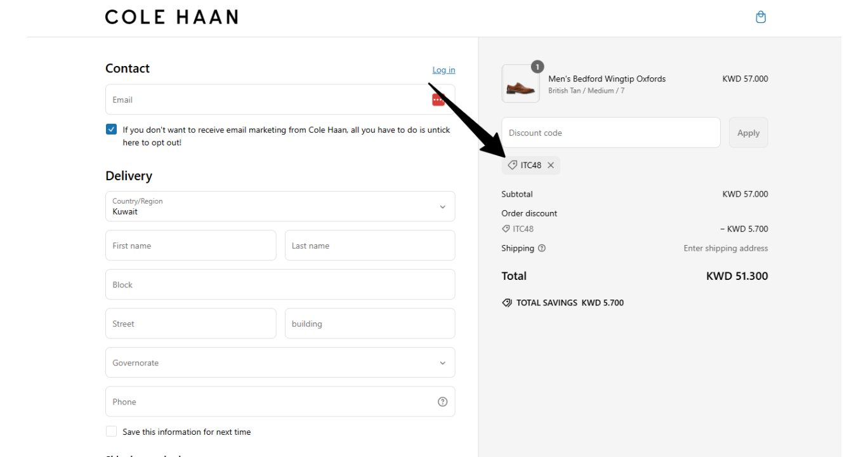Screen dimensions: 868x457
Task: Open the shopping bag cart icon
Action: coord(761,17)
